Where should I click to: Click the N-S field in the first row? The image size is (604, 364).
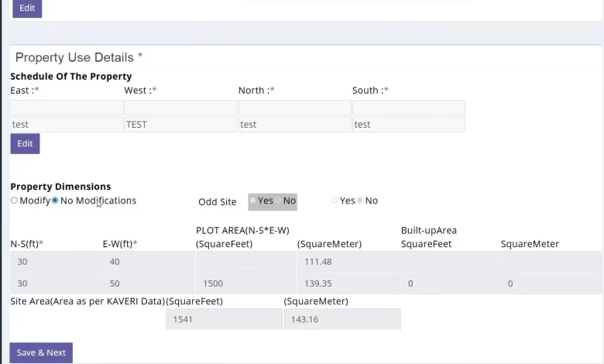(x=56, y=262)
